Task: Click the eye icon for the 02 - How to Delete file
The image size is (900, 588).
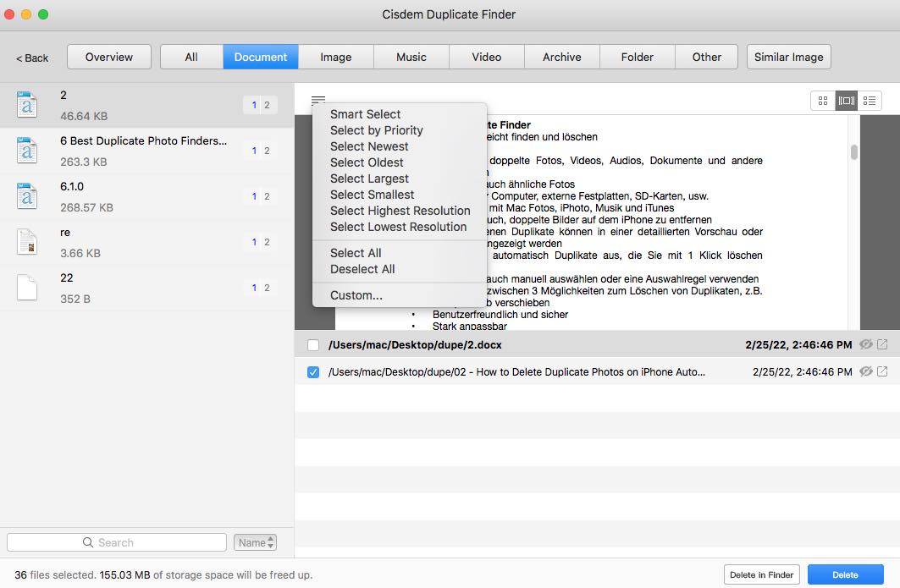Action: click(865, 371)
